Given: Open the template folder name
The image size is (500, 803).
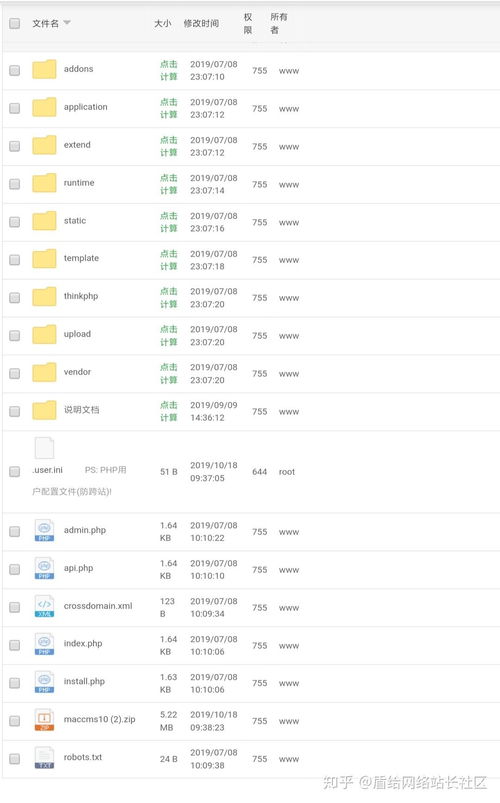Looking at the screenshot, I should [81, 258].
